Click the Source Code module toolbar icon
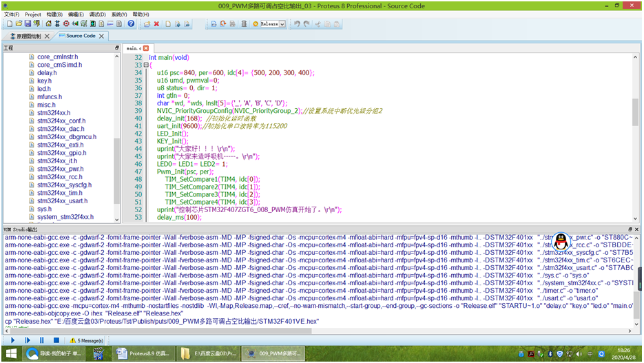644x363 pixels. (110, 24)
